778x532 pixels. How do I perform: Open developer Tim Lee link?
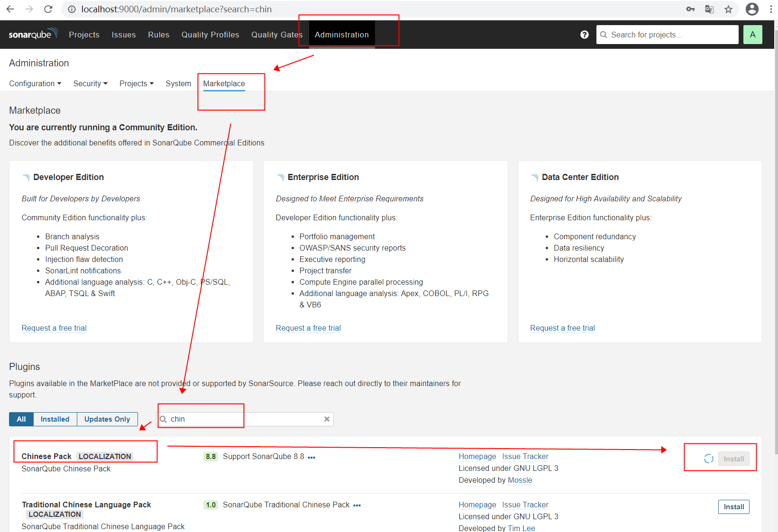(x=522, y=528)
